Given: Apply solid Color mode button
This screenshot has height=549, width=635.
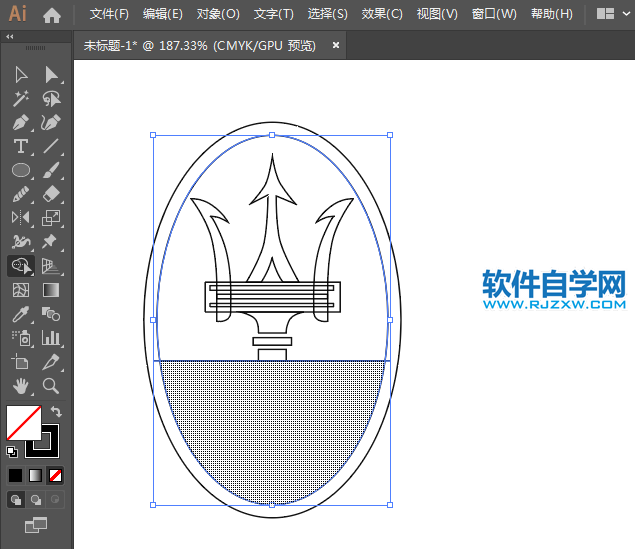Looking at the screenshot, I should [15, 476].
